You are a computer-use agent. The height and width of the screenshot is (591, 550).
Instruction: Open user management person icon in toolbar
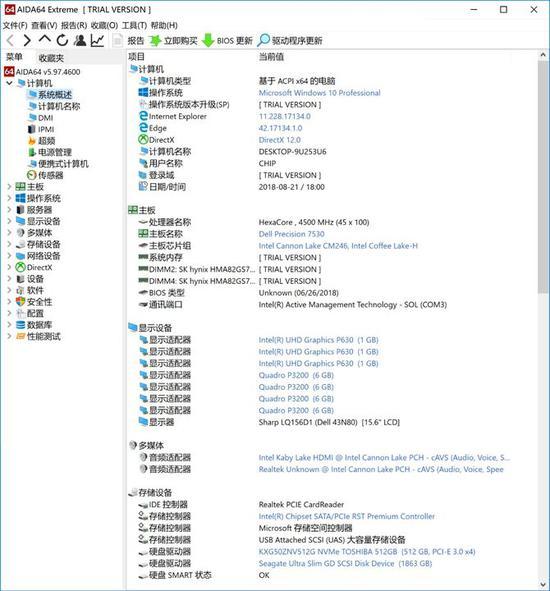coord(80,40)
